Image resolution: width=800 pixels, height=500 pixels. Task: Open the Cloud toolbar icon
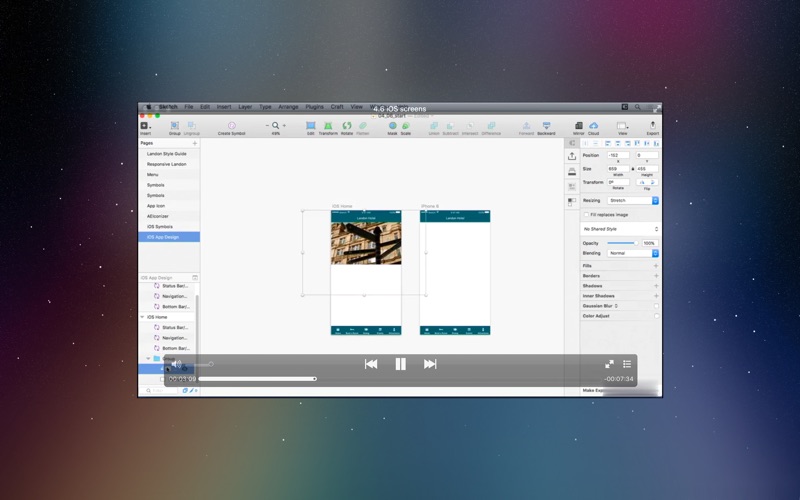point(593,128)
